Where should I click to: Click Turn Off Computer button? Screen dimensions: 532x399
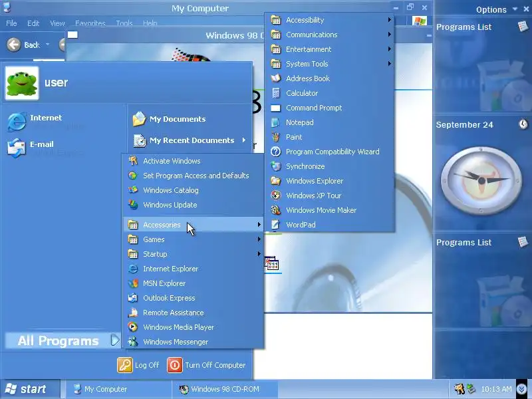click(206, 365)
